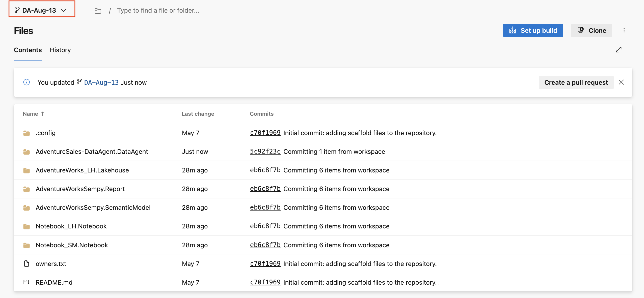The image size is (644, 298).
Task: Click Create a pull request button
Action: pyautogui.click(x=576, y=82)
